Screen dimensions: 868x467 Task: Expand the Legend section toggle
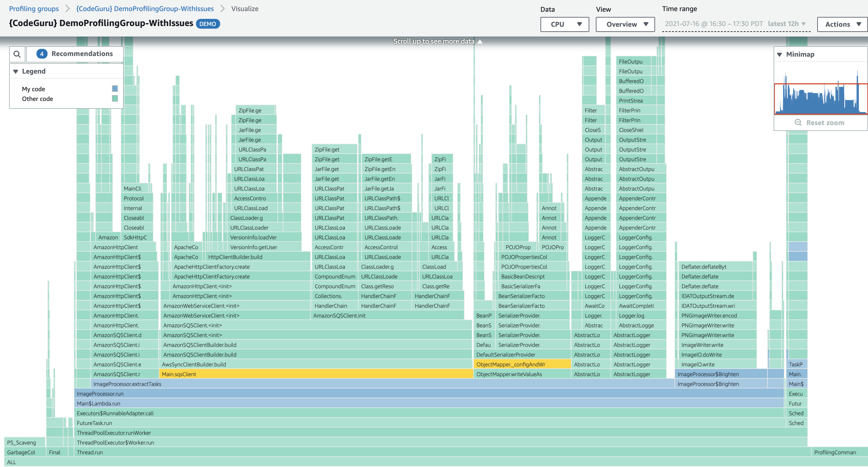[16, 71]
